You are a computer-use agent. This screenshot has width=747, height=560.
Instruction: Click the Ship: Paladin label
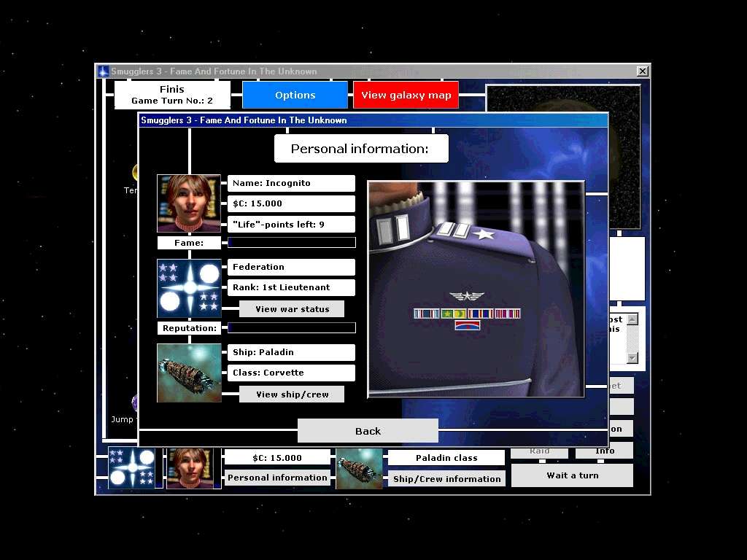tap(291, 352)
